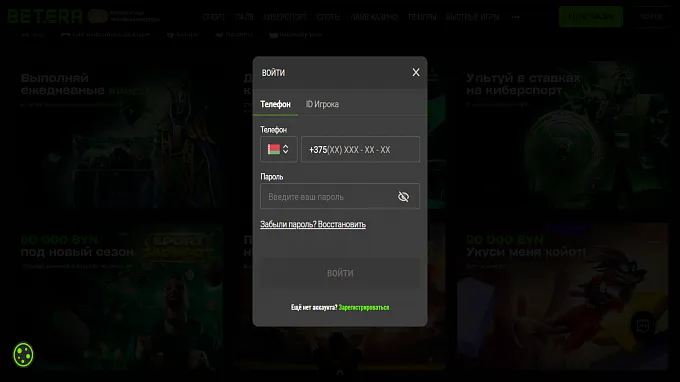
Task: Select the Телефон login tab
Action: click(x=275, y=104)
